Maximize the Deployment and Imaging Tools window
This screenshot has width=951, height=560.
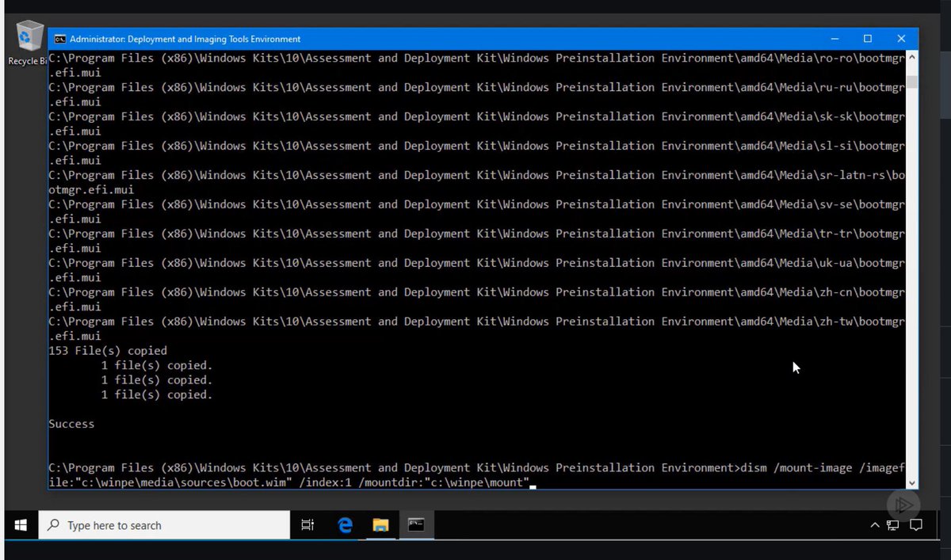click(x=868, y=39)
